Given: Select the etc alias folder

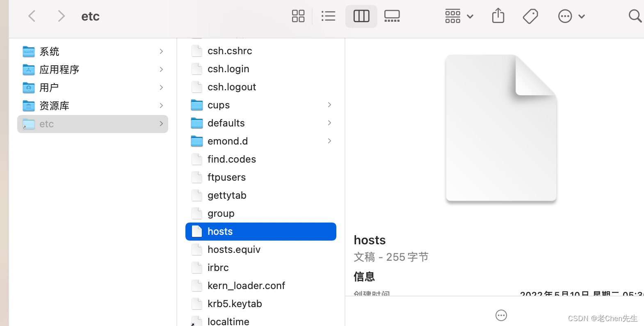Looking at the screenshot, I should [93, 124].
